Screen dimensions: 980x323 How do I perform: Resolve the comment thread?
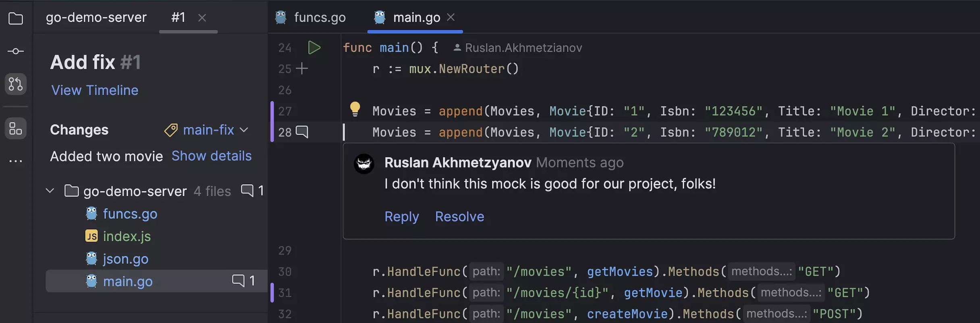[459, 216]
